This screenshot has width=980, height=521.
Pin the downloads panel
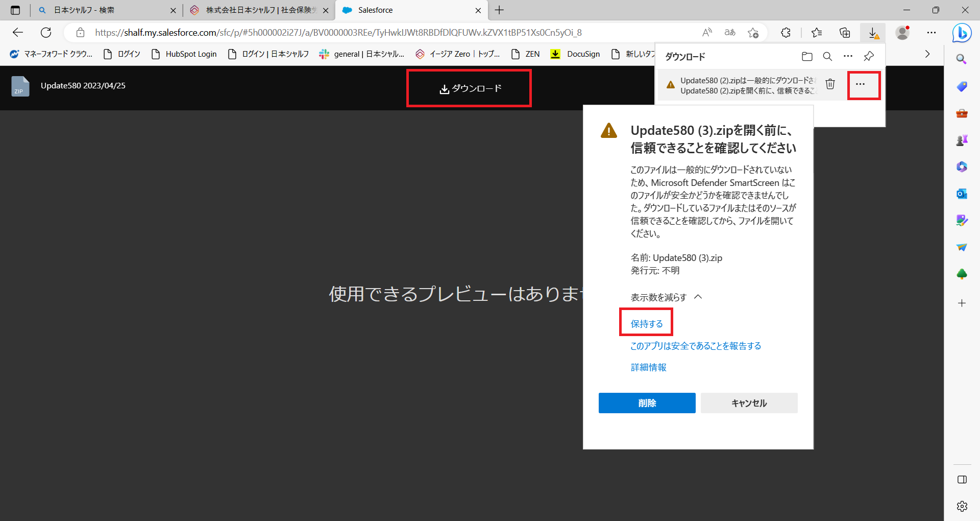click(869, 56)
